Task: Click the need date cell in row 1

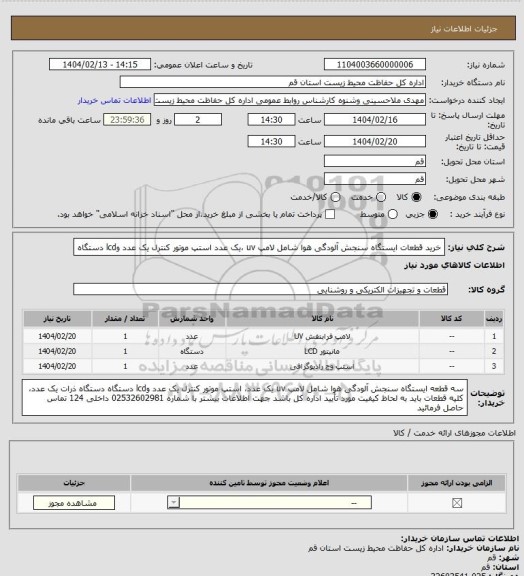Action: tap(57, 336)
